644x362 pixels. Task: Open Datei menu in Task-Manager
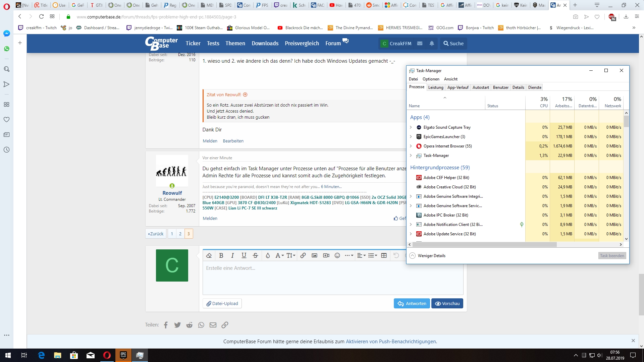click(413, 79)
